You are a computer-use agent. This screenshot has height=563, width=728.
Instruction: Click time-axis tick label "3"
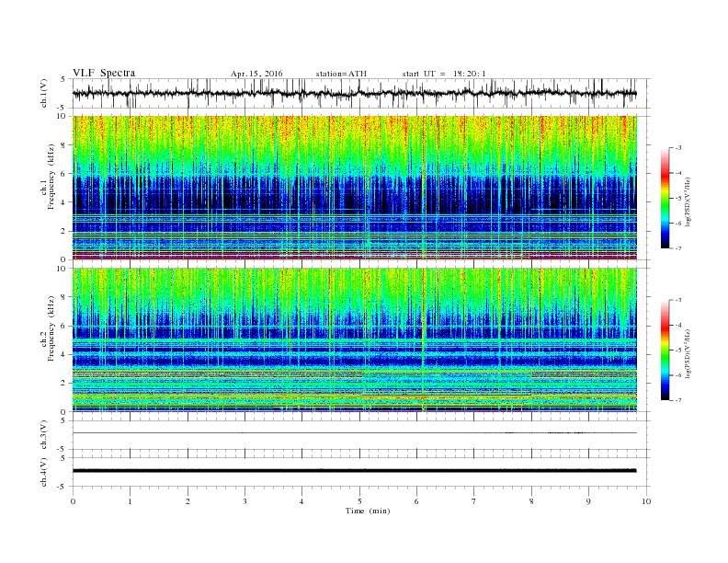tap(245, 501)
